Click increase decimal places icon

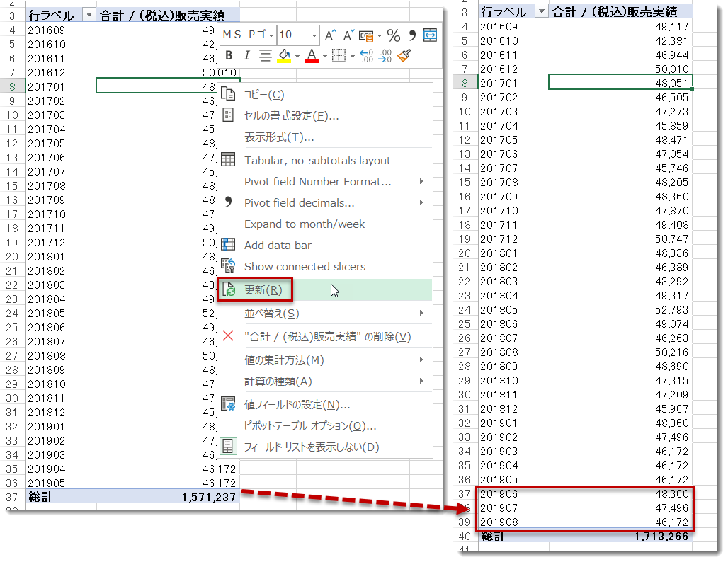(366, 56)
